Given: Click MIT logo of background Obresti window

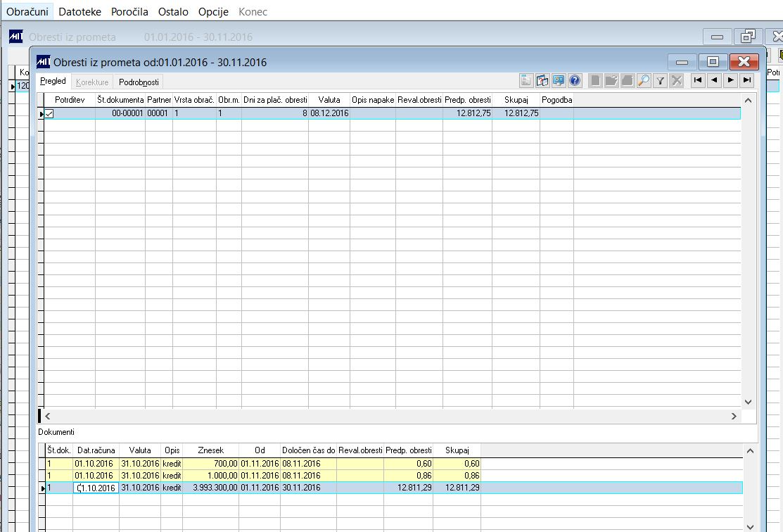Looking at the screenshot, I should click(16, 37).
